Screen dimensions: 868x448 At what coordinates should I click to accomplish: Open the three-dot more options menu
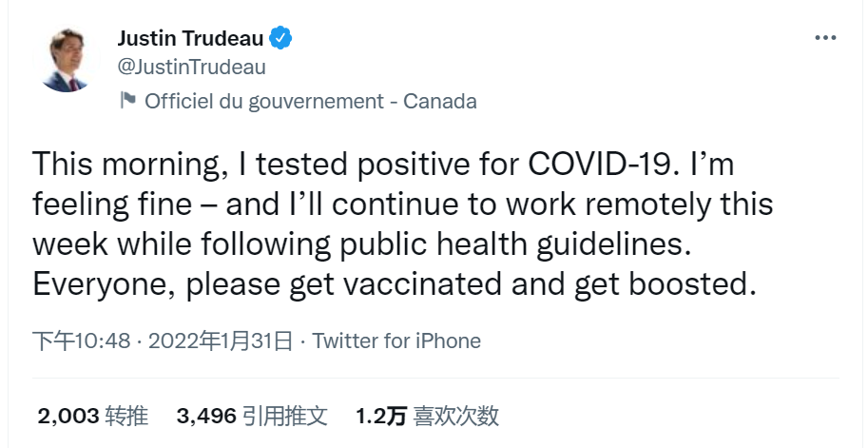[x=825, y=38]
